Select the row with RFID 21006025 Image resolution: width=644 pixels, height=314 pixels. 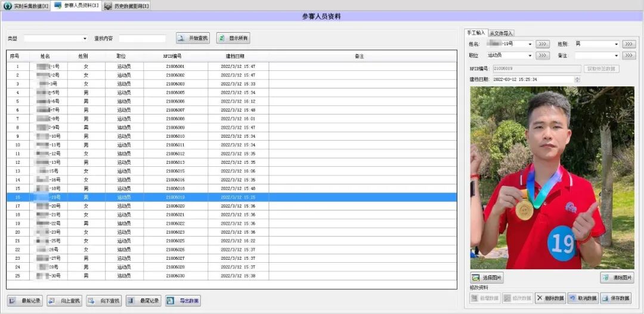[x=231, y=241]
